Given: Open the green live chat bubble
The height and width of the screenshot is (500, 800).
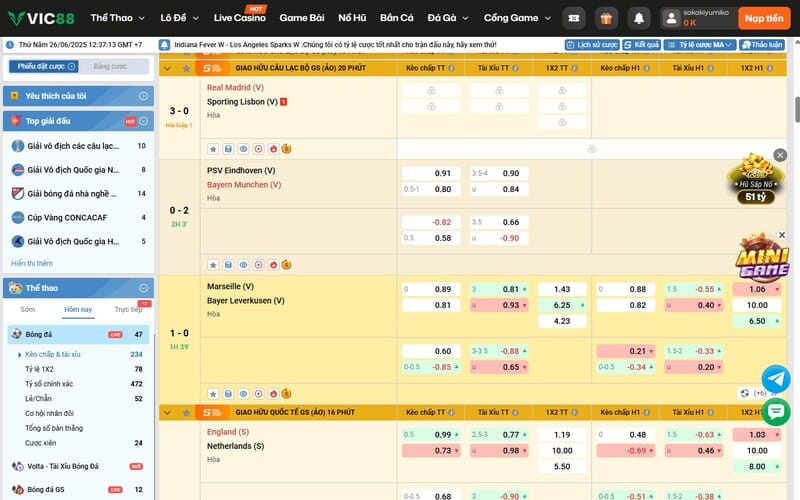Looking at the screenshot, I should coord(776,411).
